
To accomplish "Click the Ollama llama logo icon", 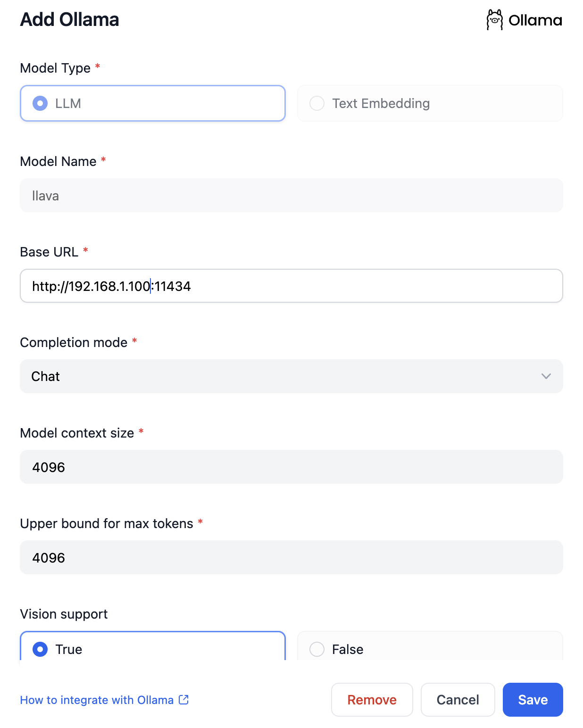I will [x=494, y=20].
